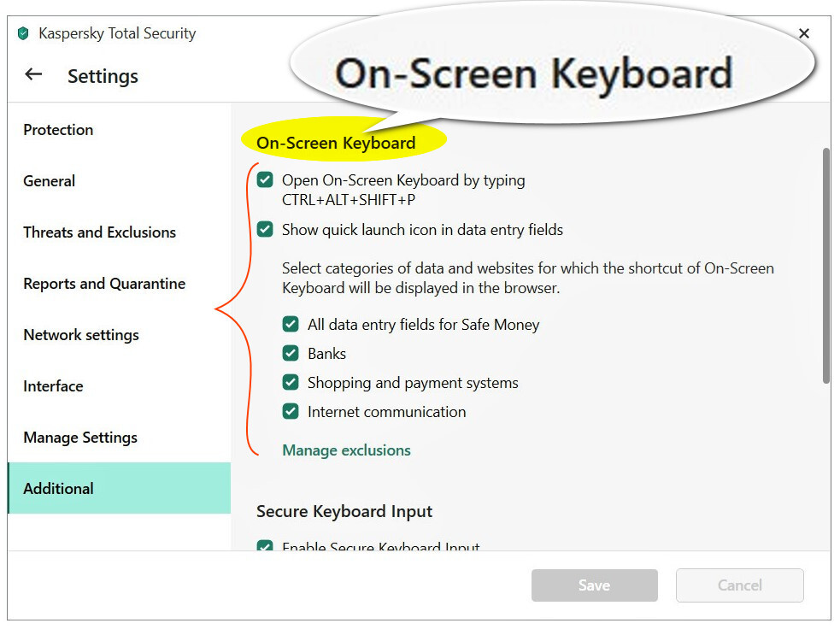Toggle Enable Secure Keyboard Input checkbox
Viewport: 840px width, 635px height.
(265, 545)
